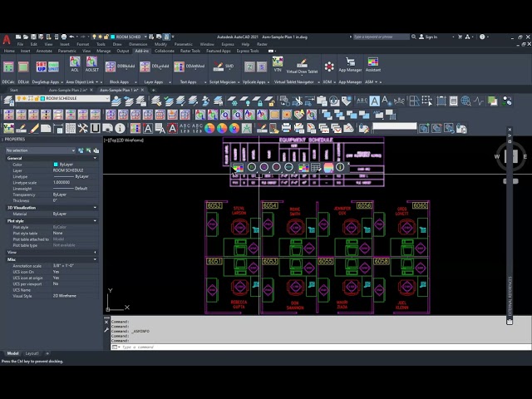Open the VTN Virtual Tablet Navigator
This screenshot has width=532, height=399.
tap(278, 64)
